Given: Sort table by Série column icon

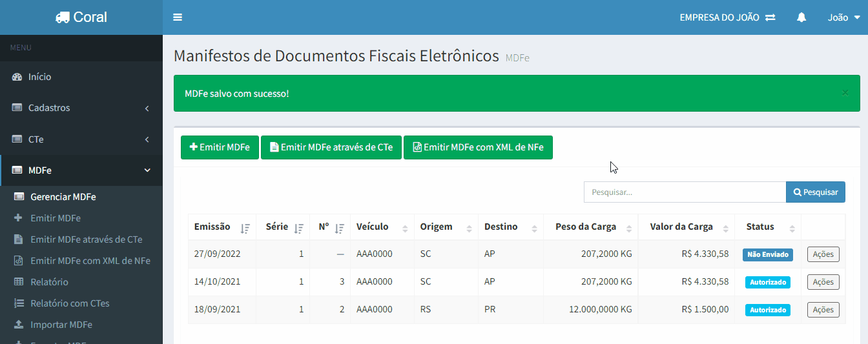Looking at the screenshot, I should coord(298,228).
